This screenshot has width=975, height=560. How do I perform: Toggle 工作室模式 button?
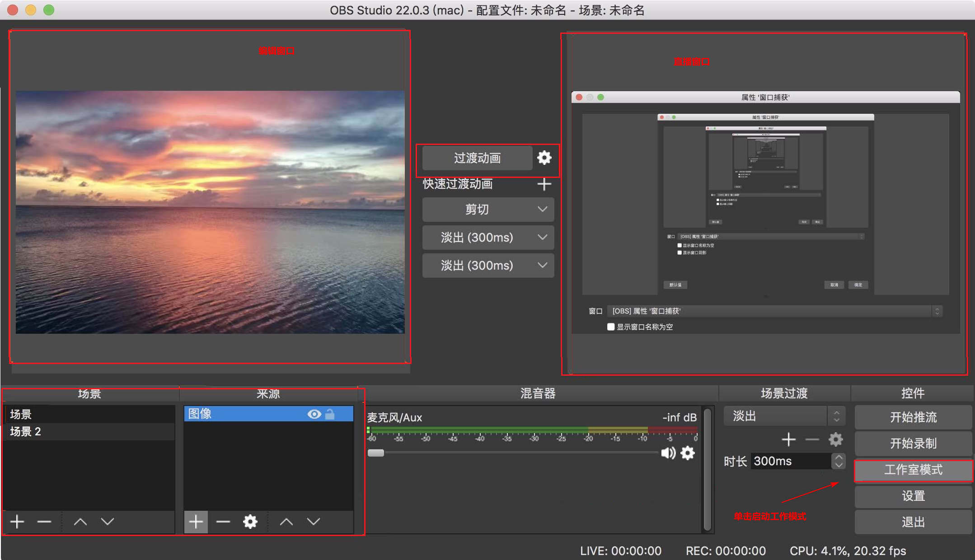pyautogui.click(x=913, y=470)
